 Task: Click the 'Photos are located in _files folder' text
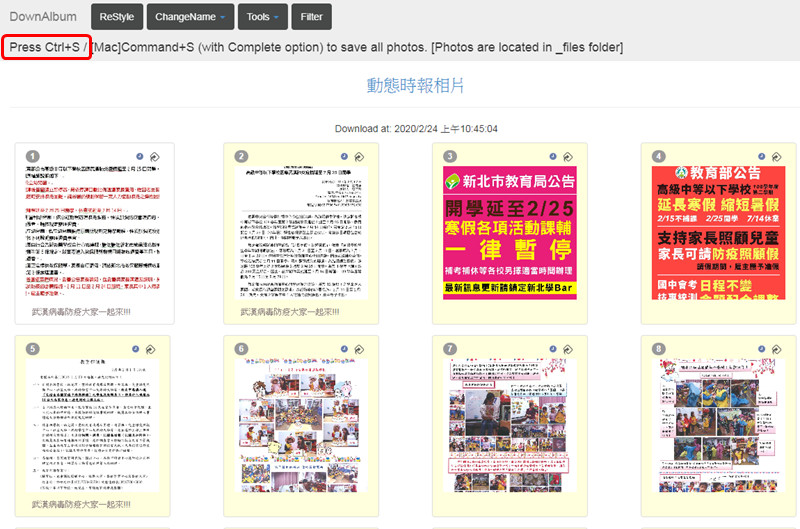527,47
